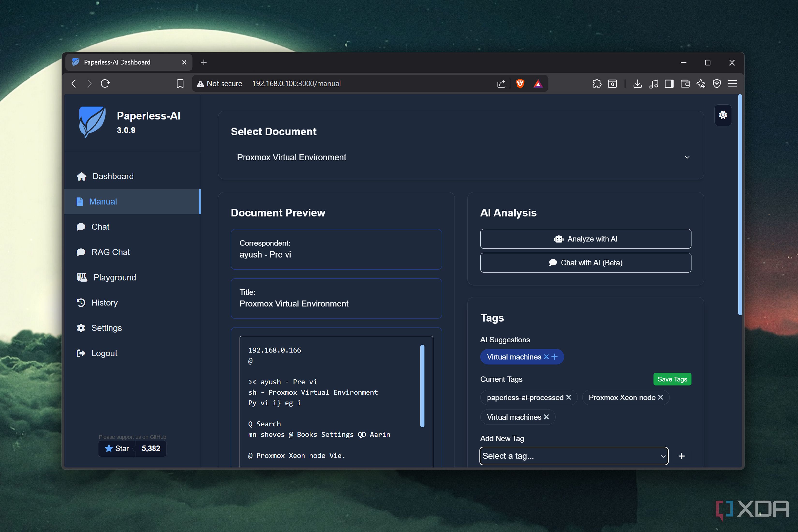Open the browser hamburger main menu

pyautogui.click(x=732, y=83)
